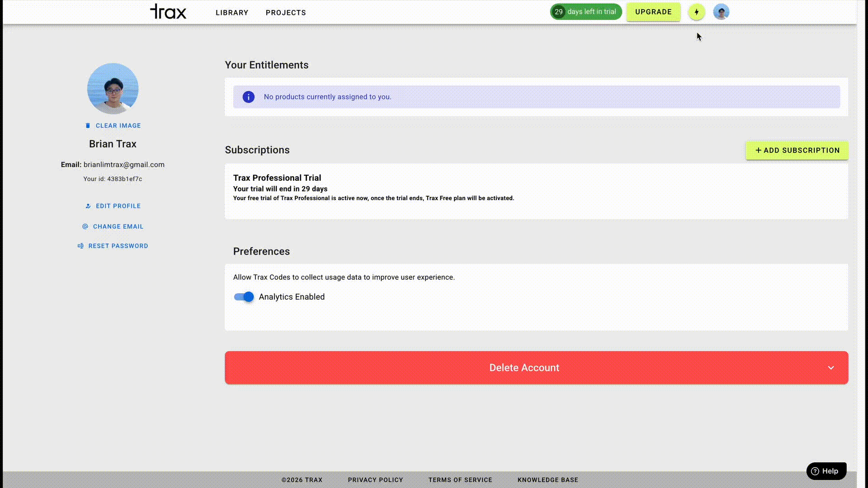The width and height of the screenshot is (868, 488).
Task: Open the Terms of Service link
Action: coord(460,480)
